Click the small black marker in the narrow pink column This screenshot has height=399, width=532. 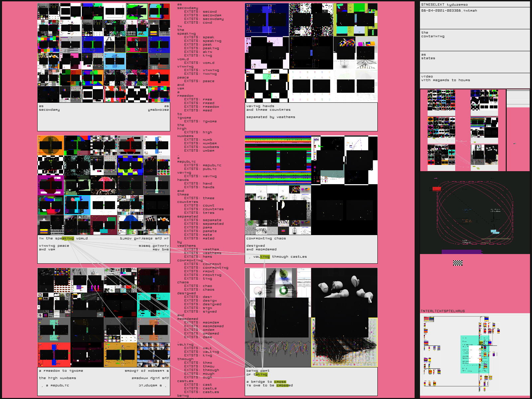coord(515,144)
